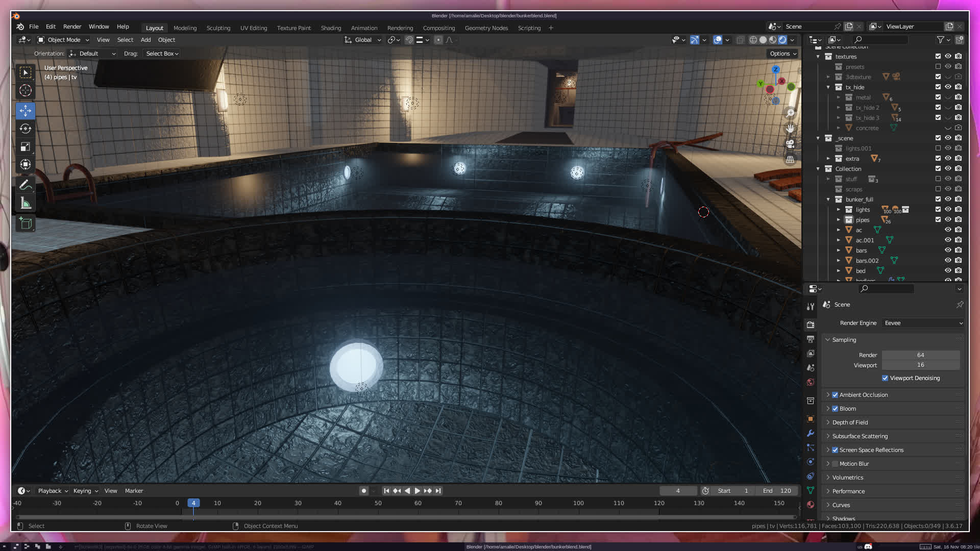980x551 pixels.
Task: Select the Add Cube tool
Action: pyautogui.click(x=26, y=223)
